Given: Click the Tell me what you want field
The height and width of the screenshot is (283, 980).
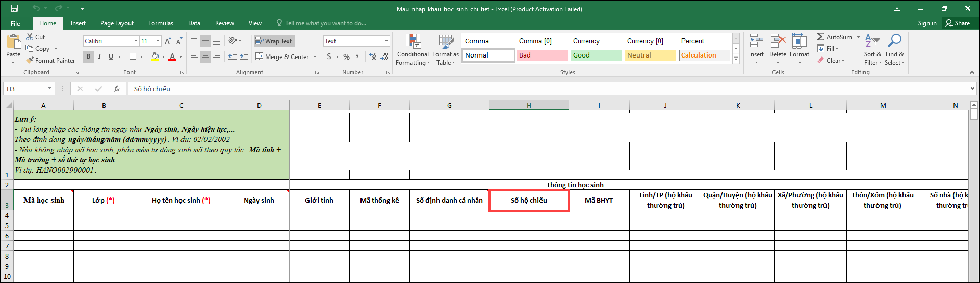Looking at the screenshot, I should (325, 23).
